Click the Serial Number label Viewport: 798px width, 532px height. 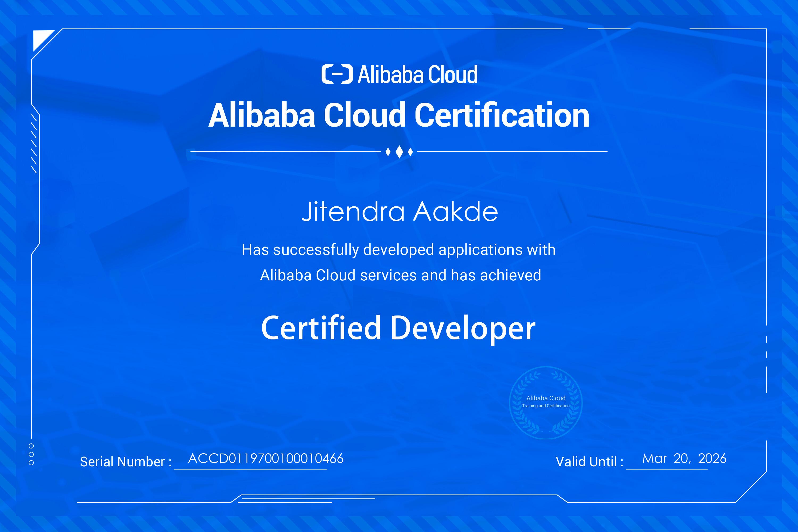126,462
